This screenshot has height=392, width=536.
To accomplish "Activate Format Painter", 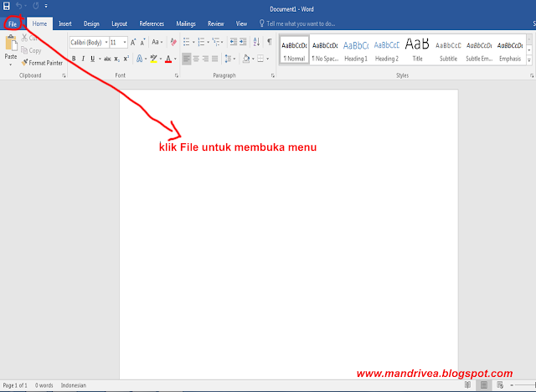I will coord(42,63).
